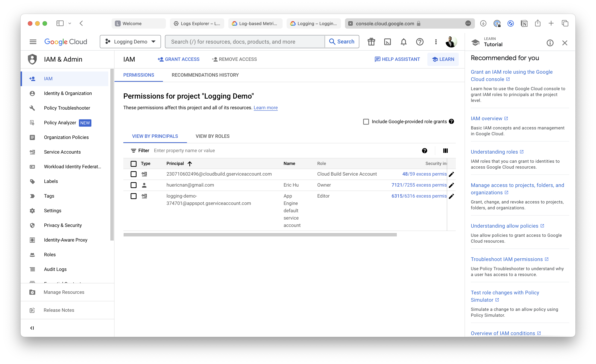
Task: Open the notifications bell
Action: point(404,42)
